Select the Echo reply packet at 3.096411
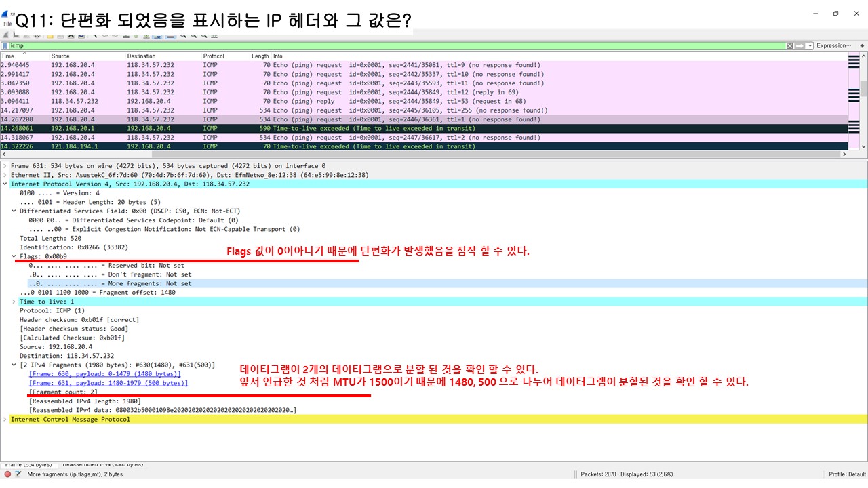Viewport: 868px width, 488px height. click(x=424, y=101)
